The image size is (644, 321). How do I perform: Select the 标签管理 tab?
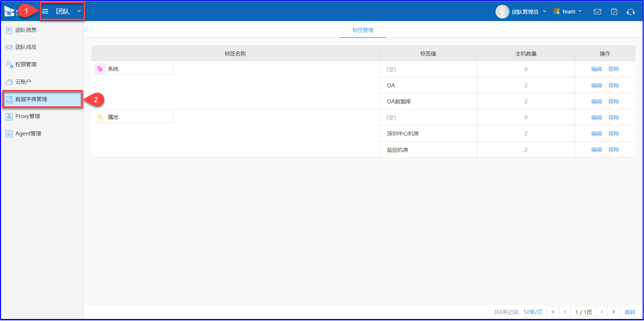pos(363,30)
